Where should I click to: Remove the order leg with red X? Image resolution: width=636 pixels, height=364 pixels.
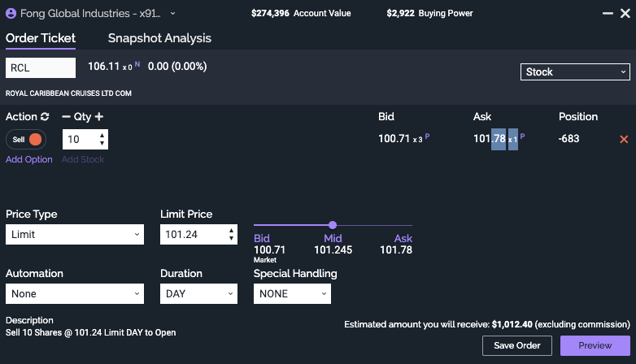624,140
